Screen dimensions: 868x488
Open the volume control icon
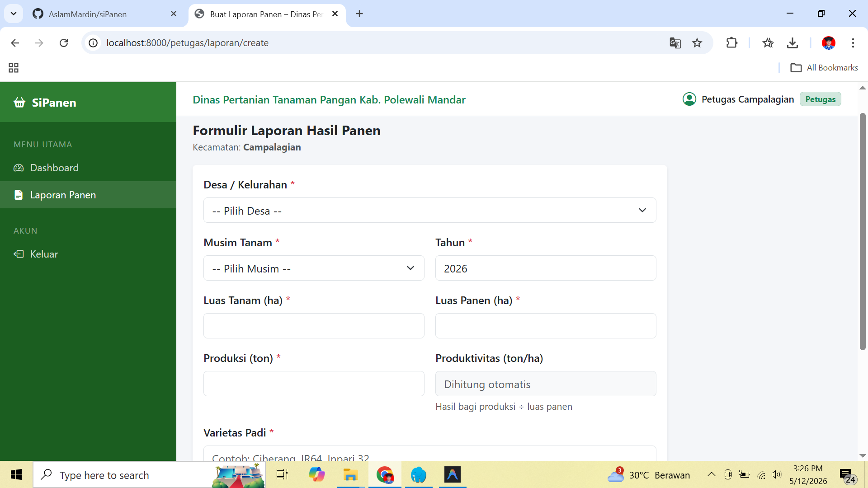point(777,474)
